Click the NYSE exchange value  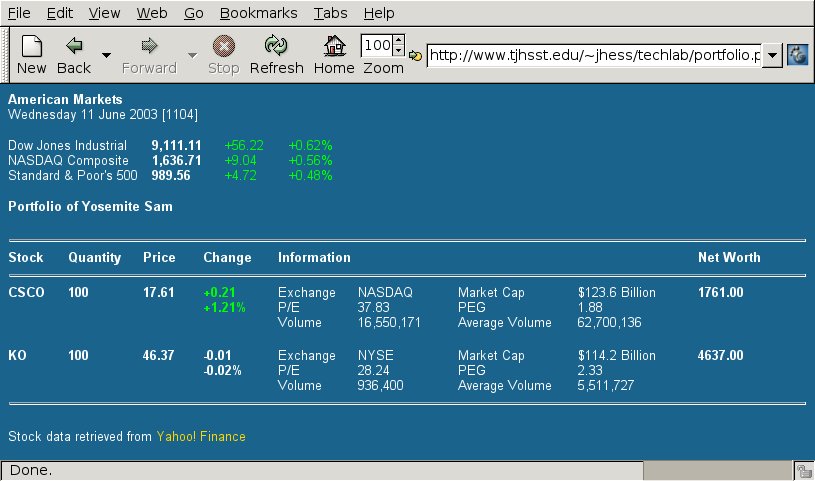(375, 355)
